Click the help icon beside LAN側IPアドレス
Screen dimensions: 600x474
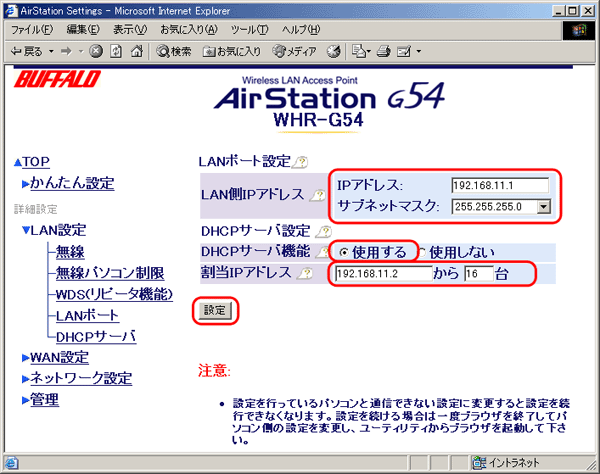(318, 195)
